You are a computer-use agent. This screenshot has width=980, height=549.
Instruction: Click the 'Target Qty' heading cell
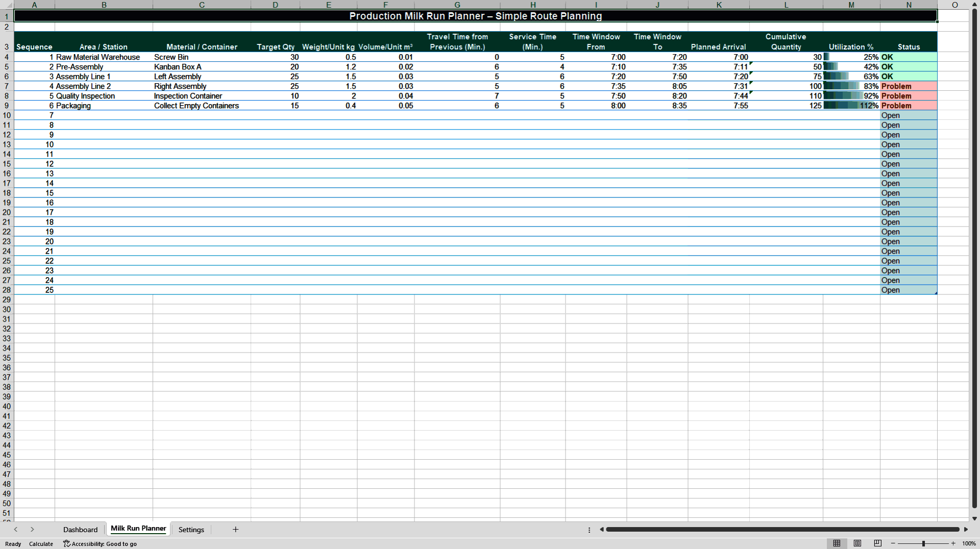[x=276, y=42]
